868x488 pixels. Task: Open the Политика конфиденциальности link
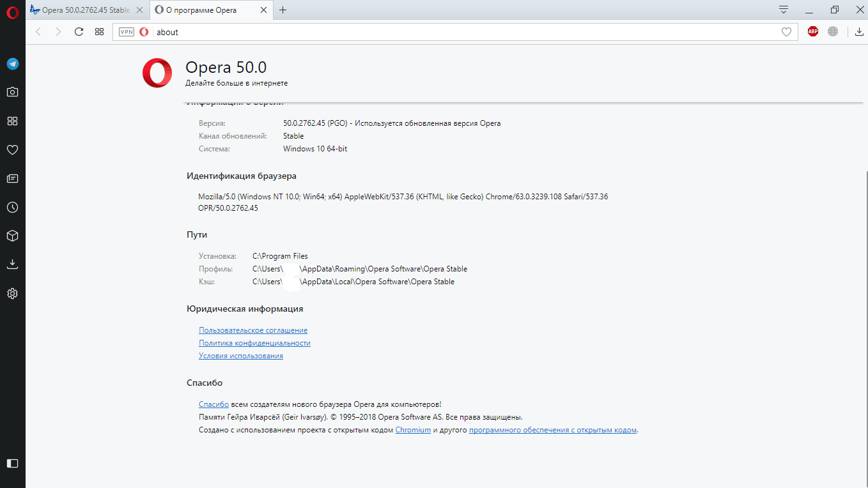click(254, 343)
